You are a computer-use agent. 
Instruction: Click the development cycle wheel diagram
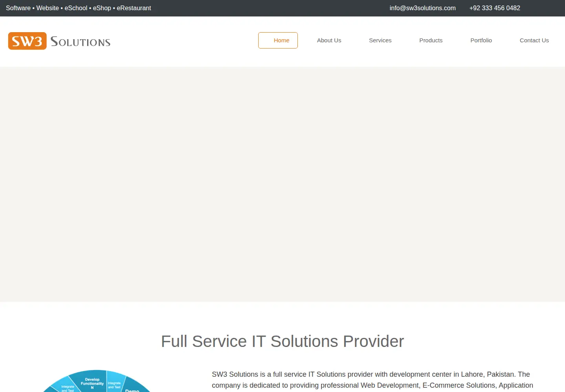(x=97, y=381)
